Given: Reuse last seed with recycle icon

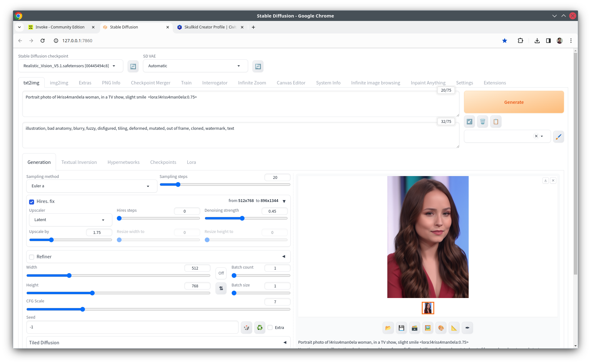Looking at the screenshot, I should (x=260, y=328).
